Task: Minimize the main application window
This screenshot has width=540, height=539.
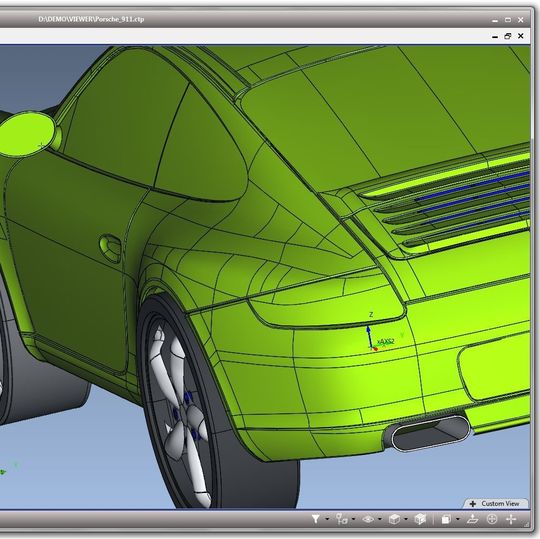Action: [x=495, y=20]
